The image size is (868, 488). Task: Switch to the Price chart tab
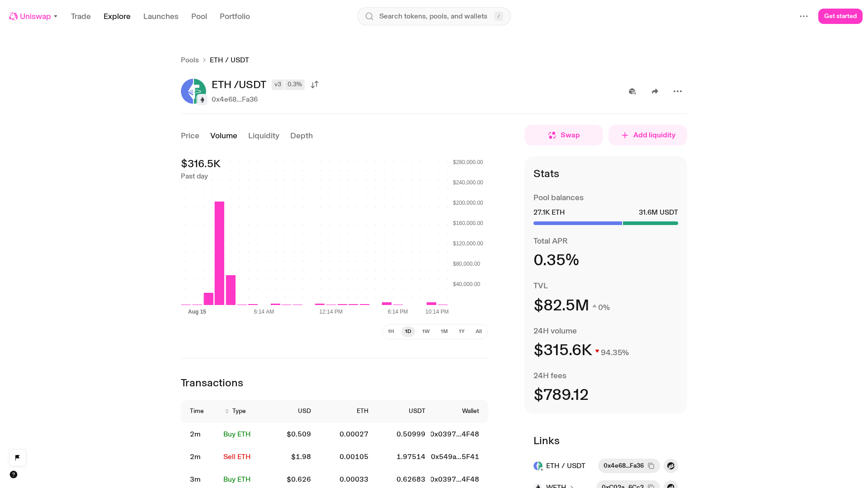point(190,136)
